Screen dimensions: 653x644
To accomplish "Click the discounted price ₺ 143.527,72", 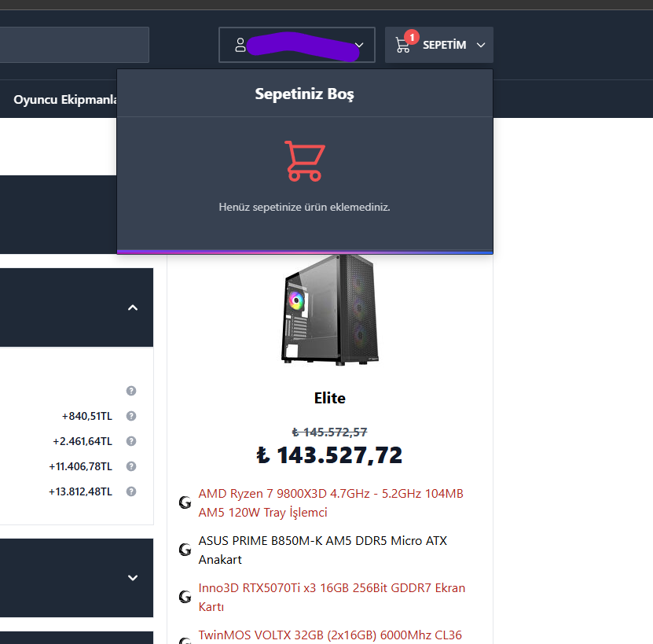I will (x=329, y=454).
